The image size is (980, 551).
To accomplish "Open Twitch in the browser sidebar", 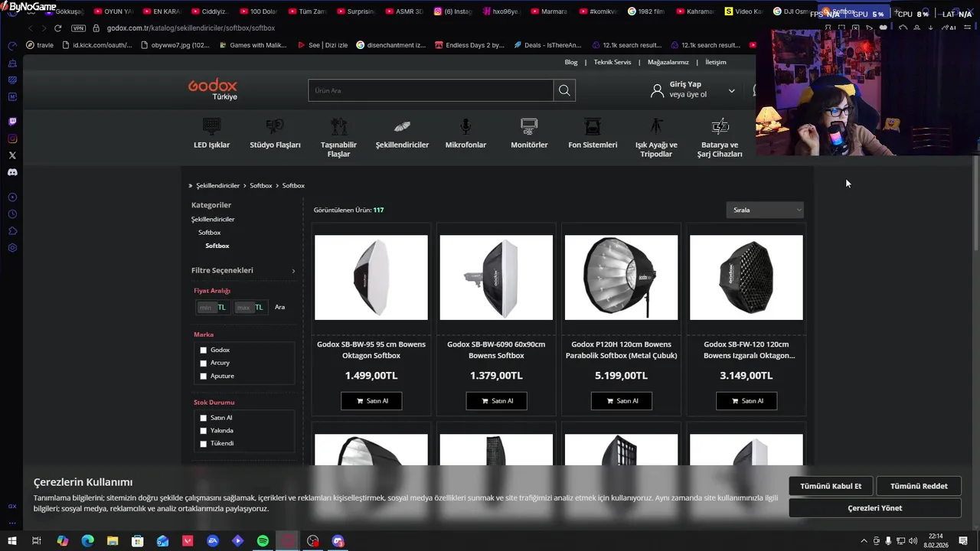I will pos(12,122).
